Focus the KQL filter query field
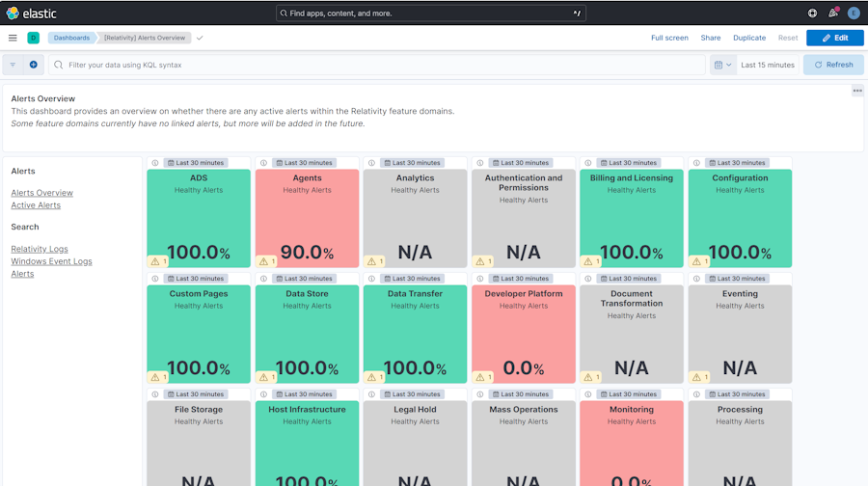868x486 pixels. (x=376, y=65)
